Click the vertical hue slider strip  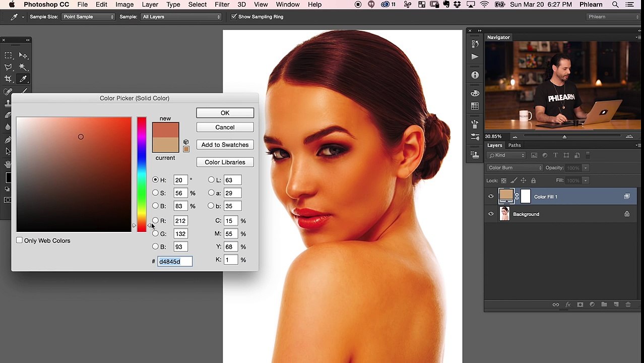pos(142,174)
